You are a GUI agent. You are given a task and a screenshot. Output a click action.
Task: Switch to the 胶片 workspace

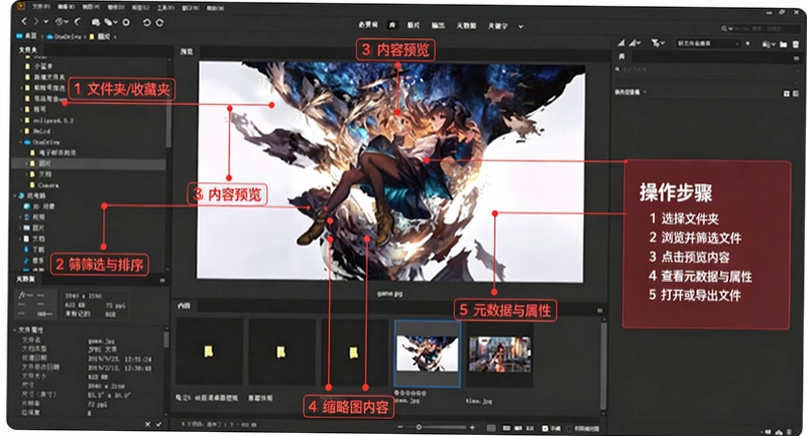pyautogui.click(x=413, y=25)
